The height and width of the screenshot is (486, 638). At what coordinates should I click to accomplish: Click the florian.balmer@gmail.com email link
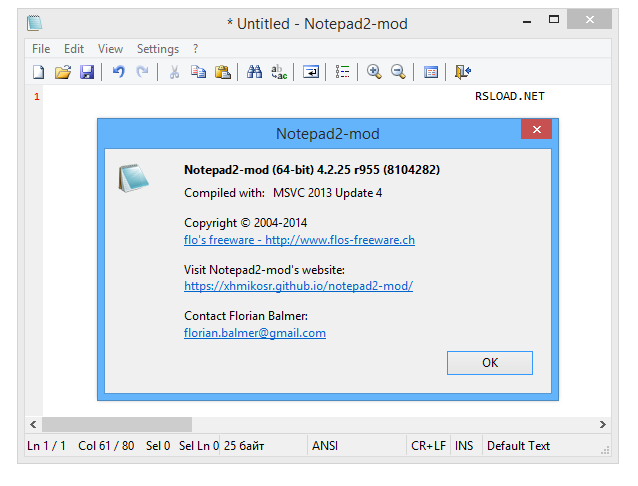[x=255, y=333]
